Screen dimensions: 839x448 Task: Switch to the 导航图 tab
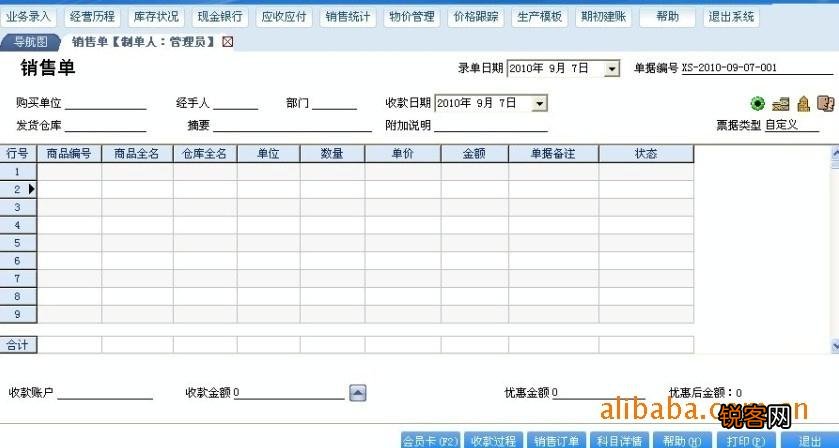[x=31, y=42]
